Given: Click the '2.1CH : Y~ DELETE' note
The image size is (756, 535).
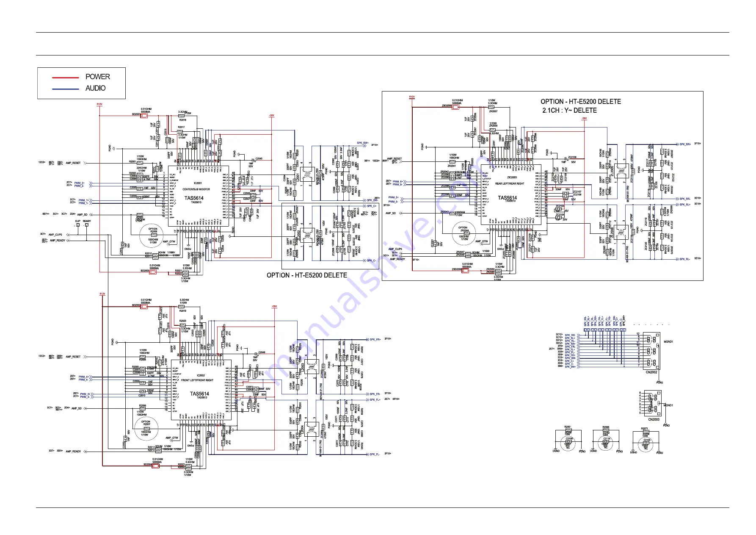Looking at the screenshot, I should coord(570,110).
